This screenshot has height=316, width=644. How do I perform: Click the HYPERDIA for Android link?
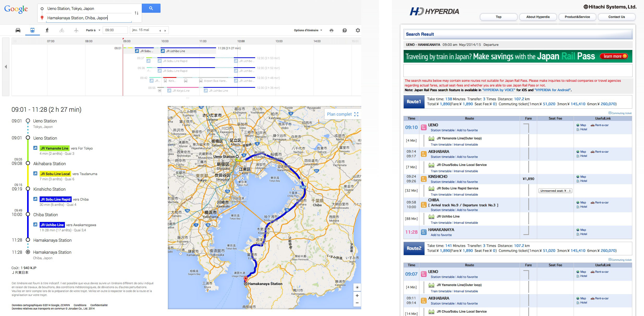click(553, 90)
